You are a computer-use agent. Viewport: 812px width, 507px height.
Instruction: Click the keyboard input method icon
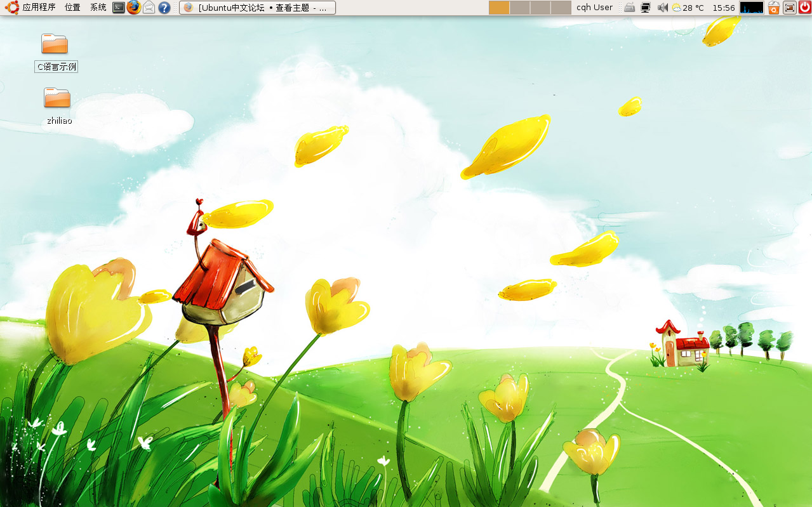629,8
